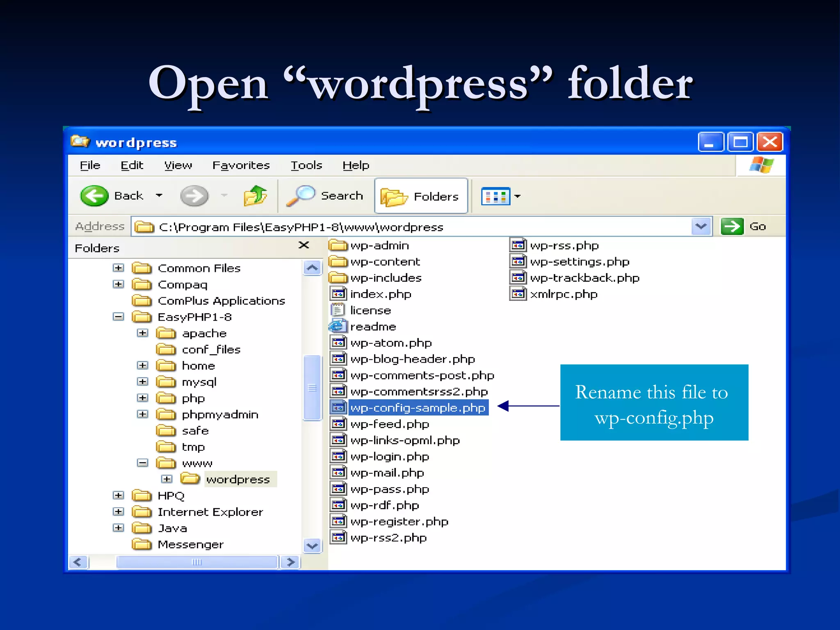Select the wp-config-sample.php file icon
The height and width of the screenshot is (630, 840).
pyautogui.click(x=338, y=407)
